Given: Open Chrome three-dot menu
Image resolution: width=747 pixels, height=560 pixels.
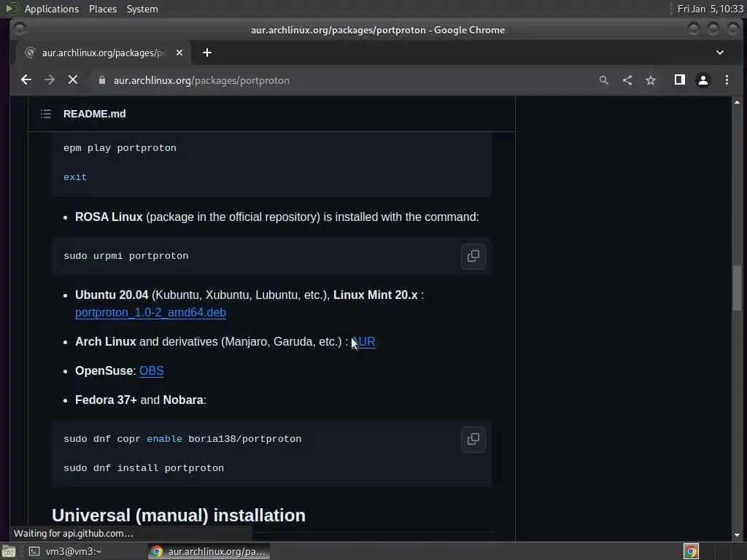Looking at the screenshot, I should tap(727, 80).
